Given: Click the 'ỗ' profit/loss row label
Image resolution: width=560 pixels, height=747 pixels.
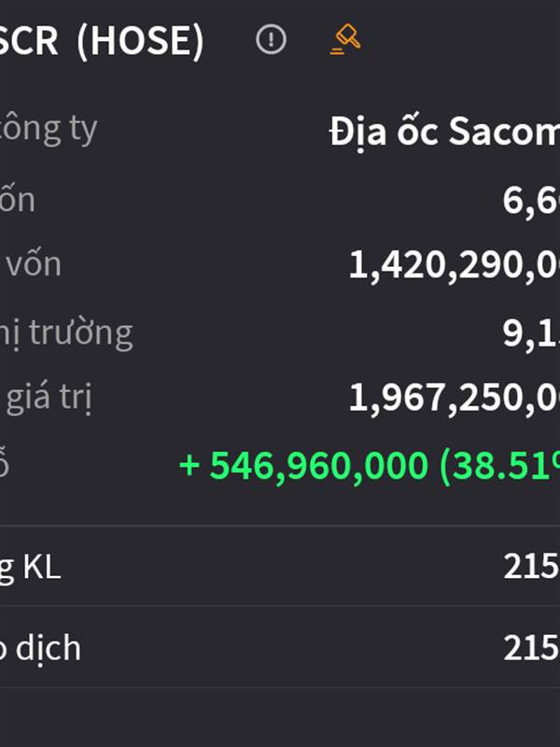Looking at the screenshot, I should tap(4, 463).
